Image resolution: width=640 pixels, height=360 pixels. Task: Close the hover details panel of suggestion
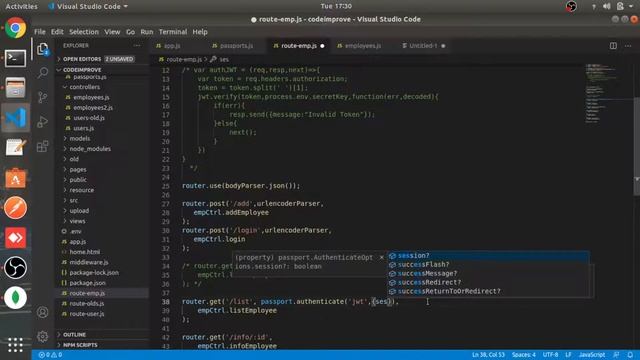[381, 257]
